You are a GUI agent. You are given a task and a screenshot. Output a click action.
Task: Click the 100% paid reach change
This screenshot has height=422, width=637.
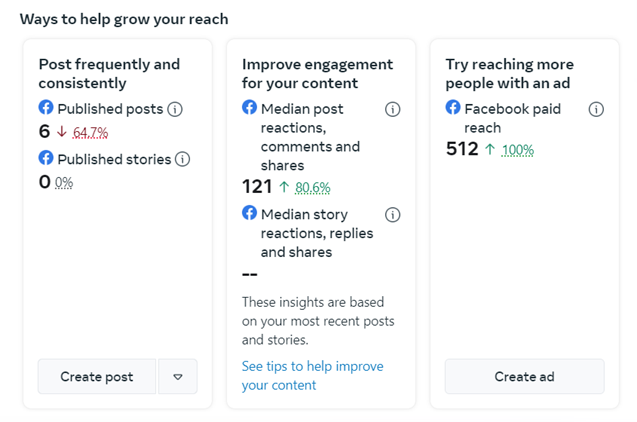tap(516, 151)
